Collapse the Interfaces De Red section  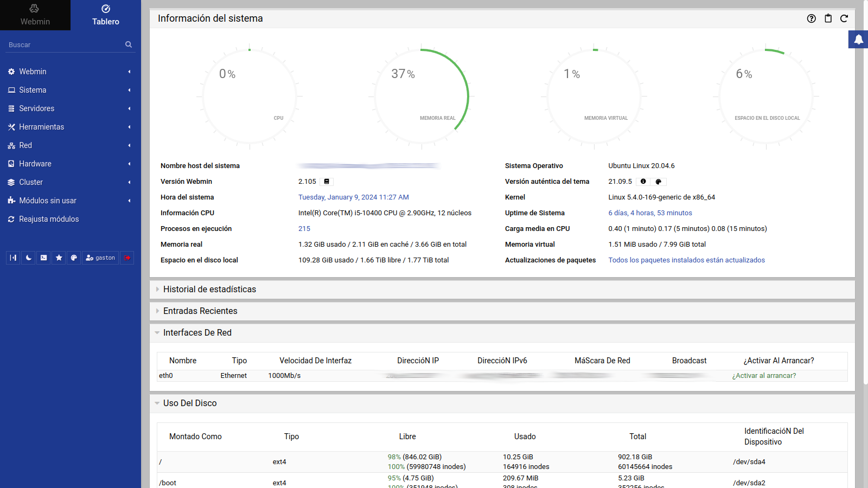(197, 333)
